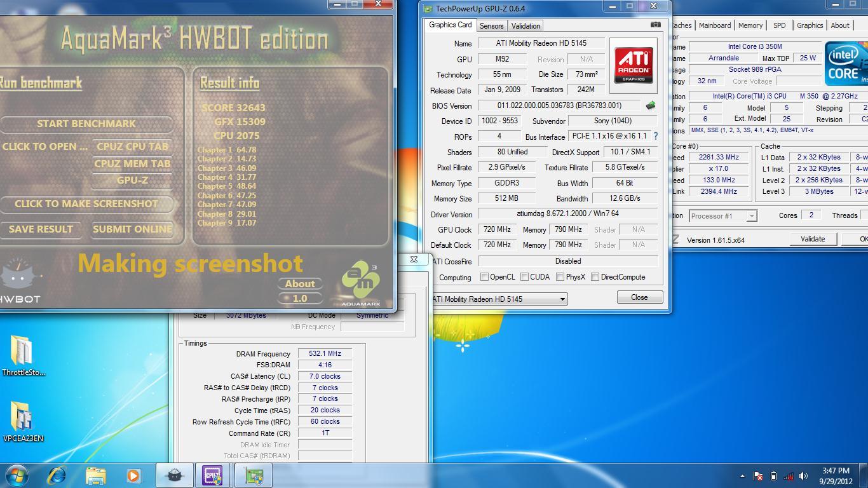Click the AquaMark3 logo in the benchmark window

(x=360, y=285)
